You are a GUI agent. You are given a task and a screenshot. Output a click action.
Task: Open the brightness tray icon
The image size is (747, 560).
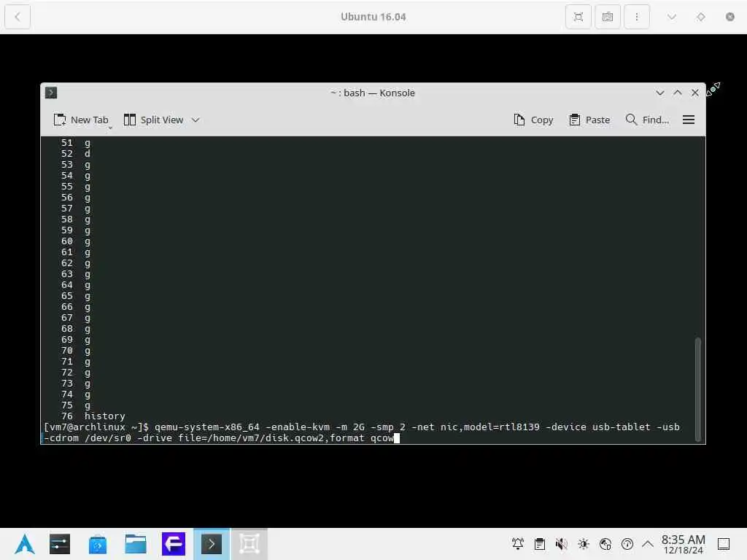[584, 544]
